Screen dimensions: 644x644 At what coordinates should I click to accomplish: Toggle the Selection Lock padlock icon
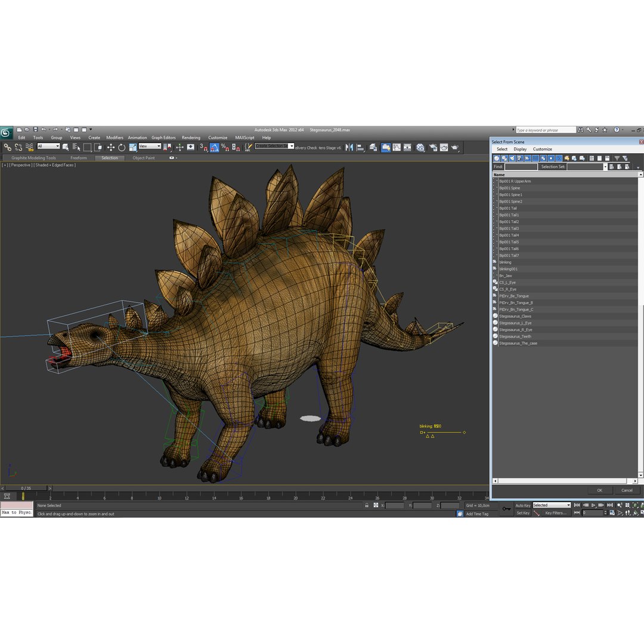367,505
